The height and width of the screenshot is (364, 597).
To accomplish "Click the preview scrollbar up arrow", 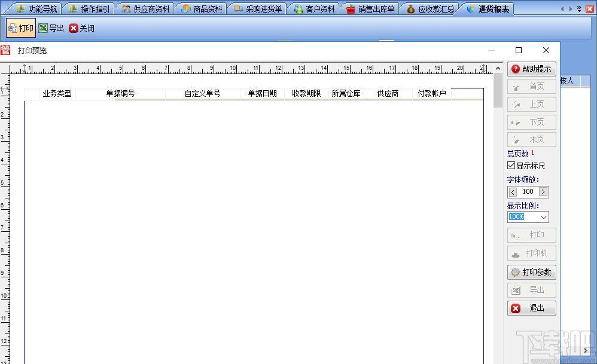I will pyautogui.click(x=498, y=68).
